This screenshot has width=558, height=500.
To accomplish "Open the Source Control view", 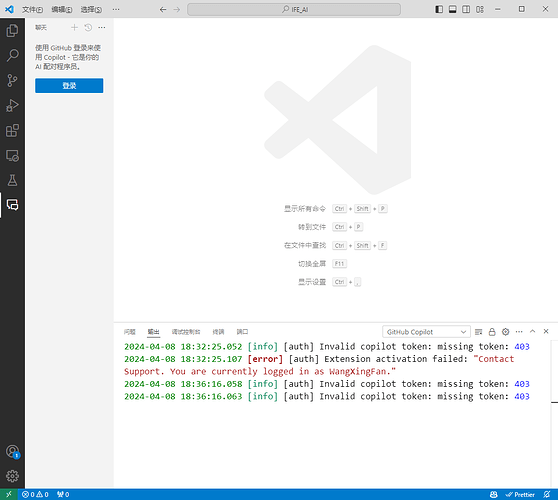I will pyautogui.click(x=12, y=80).
